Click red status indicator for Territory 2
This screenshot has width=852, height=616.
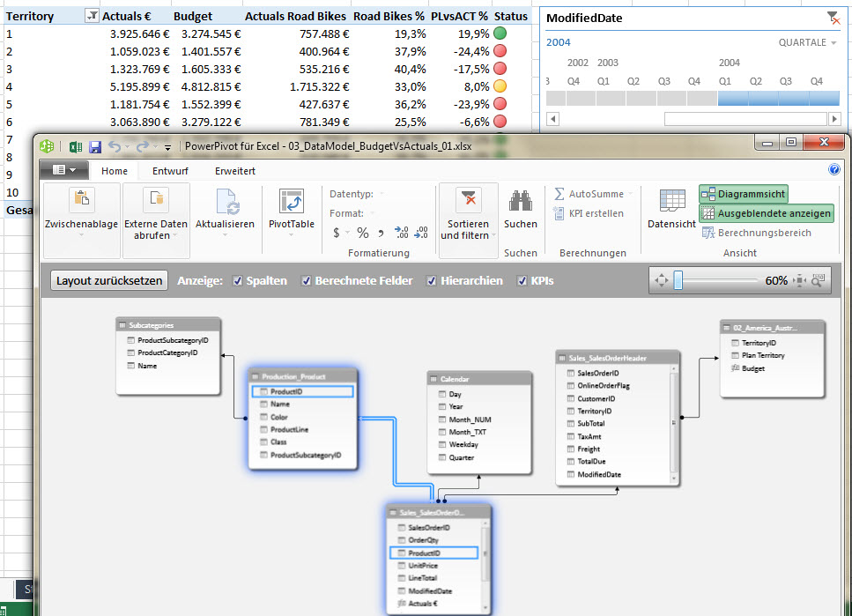(500, 51)
